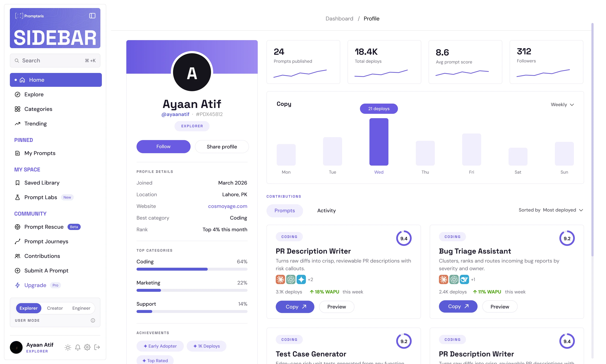This screenshot has height=364, width=606.
Task: Click the Share profile button
Action: 222,147
